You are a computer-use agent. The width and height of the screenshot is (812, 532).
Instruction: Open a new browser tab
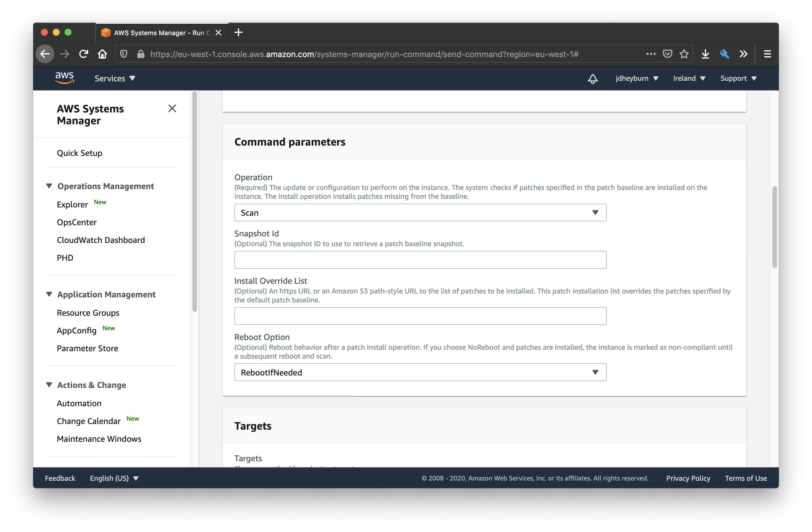point(239,33)
